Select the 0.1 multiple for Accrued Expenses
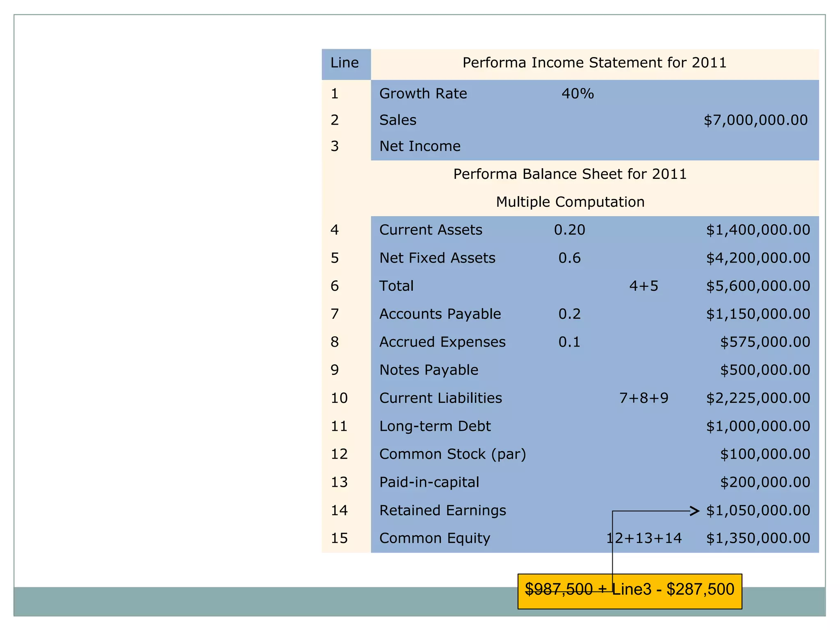 click(569, 342)
